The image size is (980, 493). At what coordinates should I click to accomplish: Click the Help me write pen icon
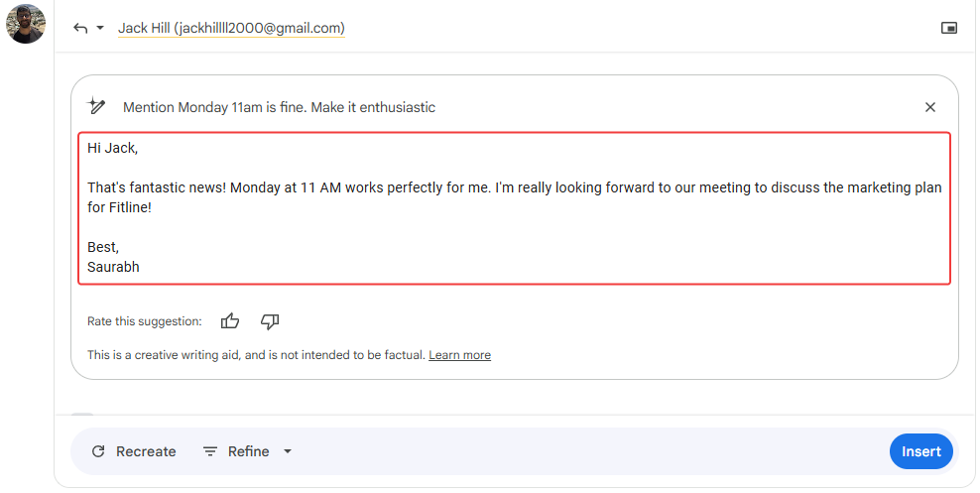pyautogui.click(x=96, y=106)
